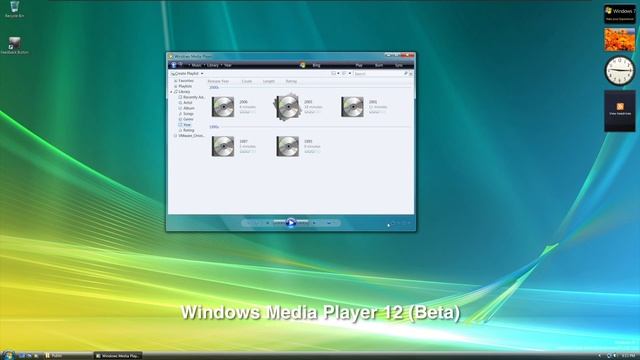Click the Windows Media Player taskbar button
Screen dimensions: 640x360
coord(118,356)
